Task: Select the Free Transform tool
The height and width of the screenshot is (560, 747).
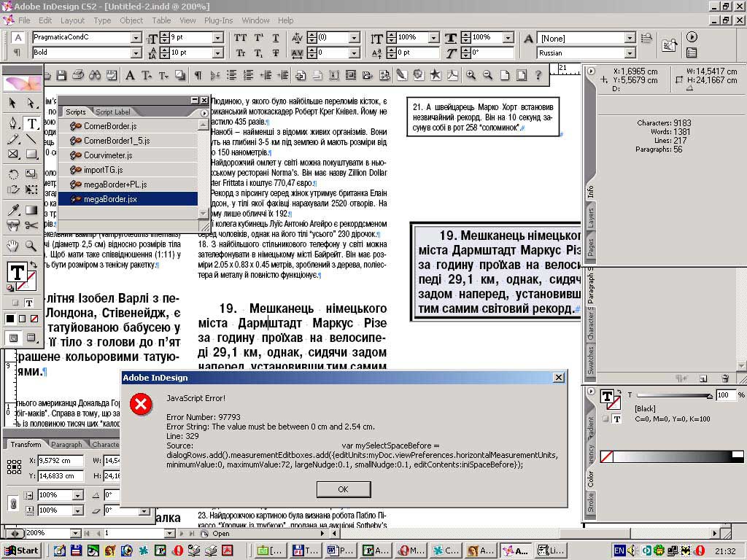Action: coord(31,190)
